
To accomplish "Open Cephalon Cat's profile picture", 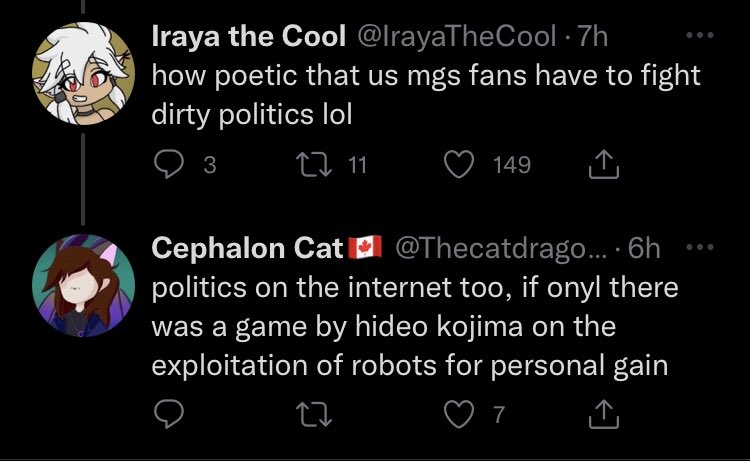I will click(83, 285).
